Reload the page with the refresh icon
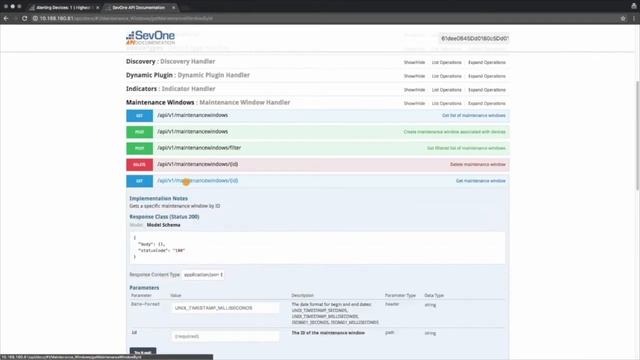 click(x=24, y=18)
